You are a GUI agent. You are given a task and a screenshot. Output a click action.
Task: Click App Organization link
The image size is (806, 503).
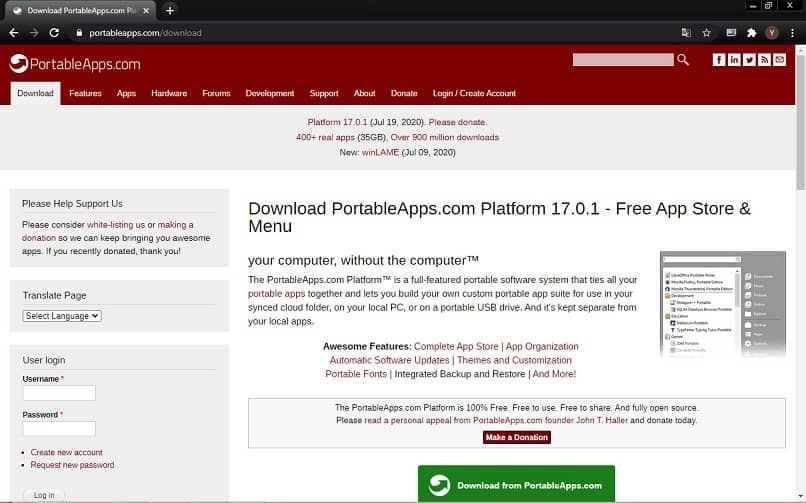point(542,347)
